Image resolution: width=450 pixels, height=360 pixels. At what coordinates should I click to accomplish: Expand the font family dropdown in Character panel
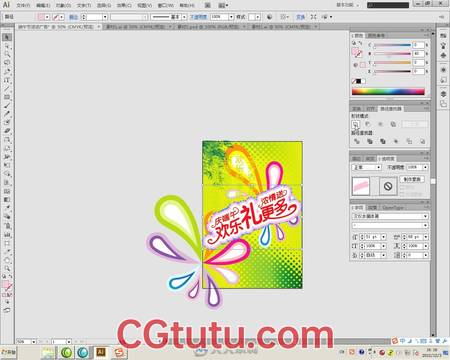click(390, 216)
